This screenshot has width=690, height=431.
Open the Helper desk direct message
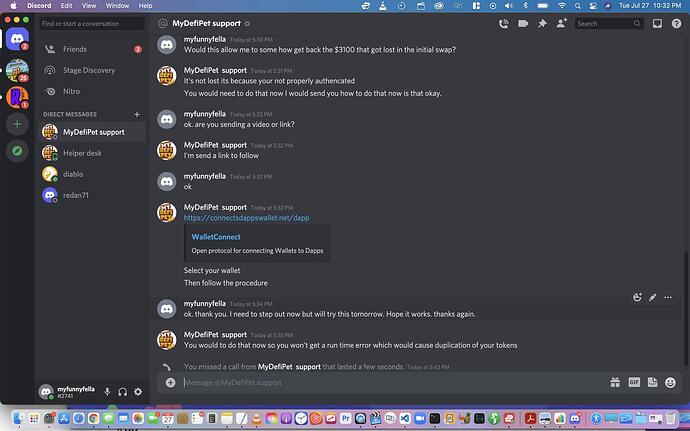[x=92, y=153]
